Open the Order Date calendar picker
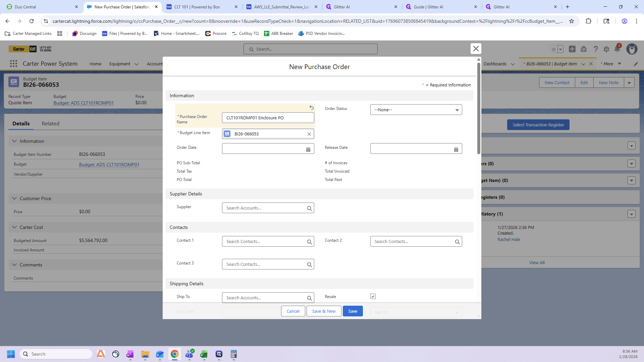The image size is (644, 362). [308, 149]
